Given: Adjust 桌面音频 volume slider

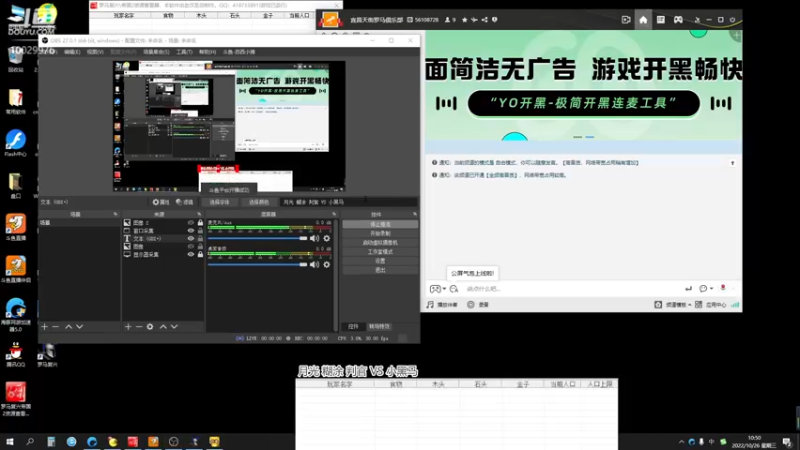Looking at the screenshot, I should click(x=258, y=264).
